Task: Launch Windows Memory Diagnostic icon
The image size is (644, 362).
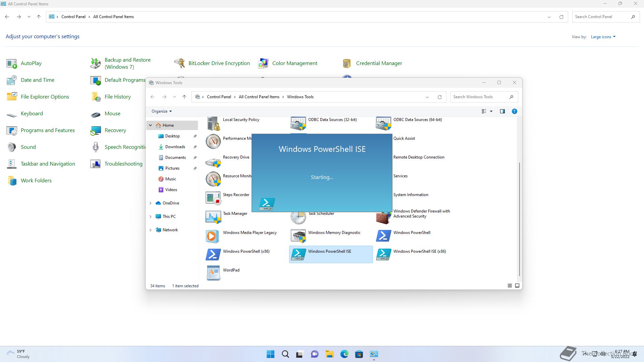Action: click(298, 236)
